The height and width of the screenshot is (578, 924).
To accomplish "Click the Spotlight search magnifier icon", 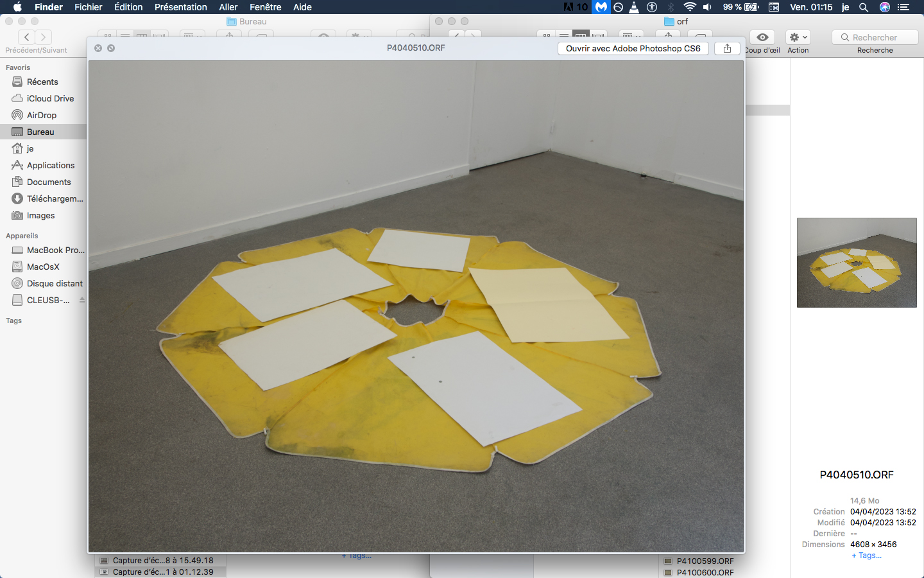I will tap(864, 7).
